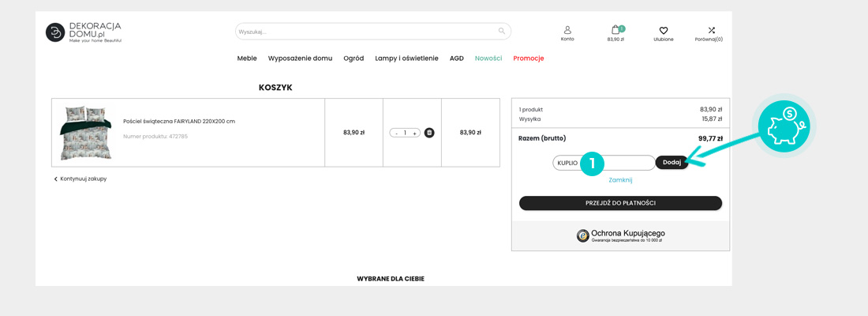Screen dimensions: 868x316
Task: Open Ulubione favorites heart icon
Action: (664, 31)
